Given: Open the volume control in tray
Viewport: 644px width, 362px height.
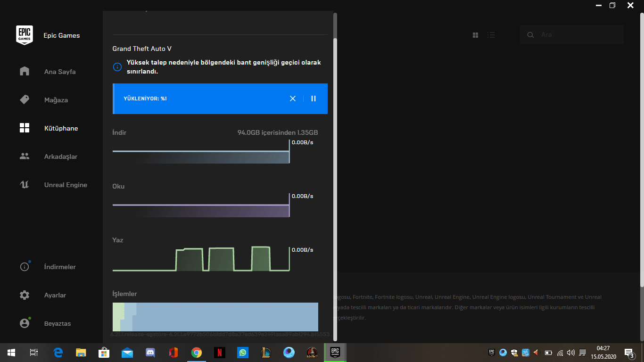Looking at the screenshot, I should click(571, 352).
